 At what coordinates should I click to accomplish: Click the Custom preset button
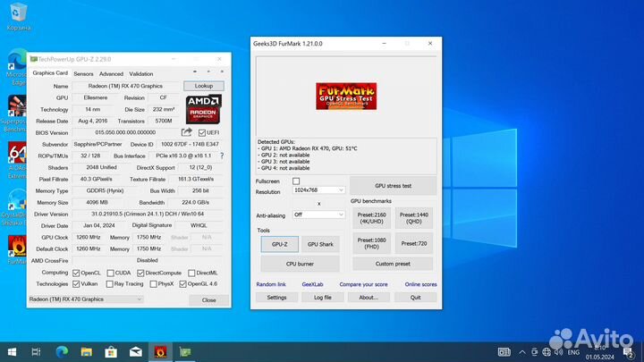(393, 264)
